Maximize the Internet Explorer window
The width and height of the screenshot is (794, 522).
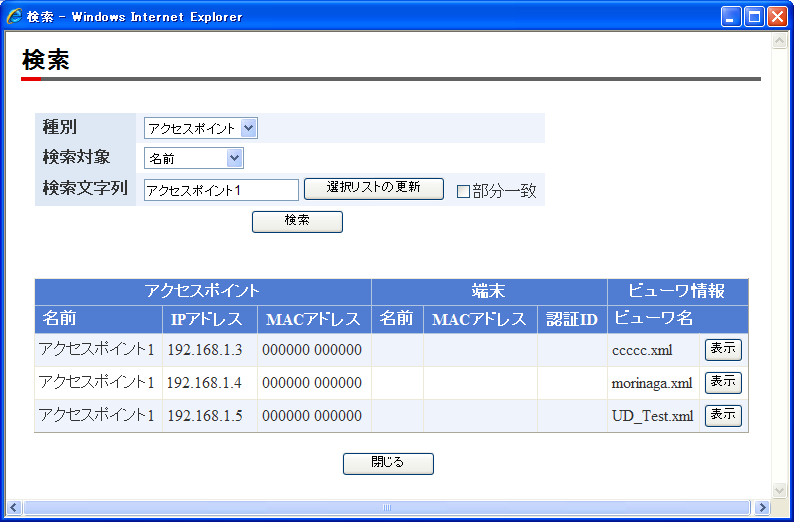tap(755, 17)
